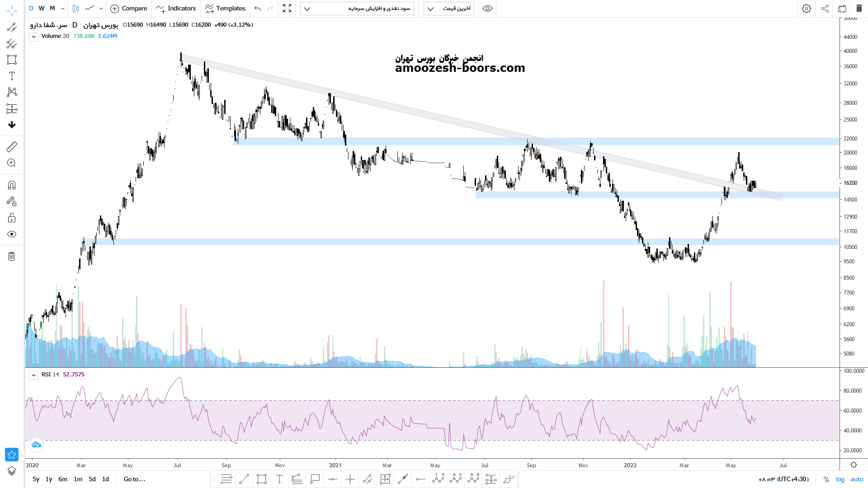
Task: Toggle log scale on price axis
Action: pyautogui.click(x=840, y=479)
